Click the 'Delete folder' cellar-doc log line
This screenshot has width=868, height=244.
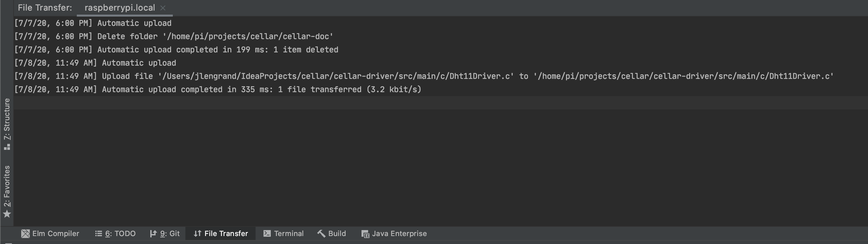pos(173,36)
